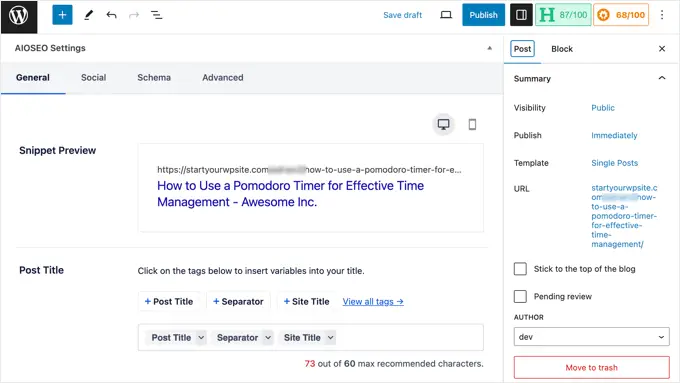Screen dimensions: 680x383
Task: Click the Redo arrow icon
Action: (x=134, y=15)
